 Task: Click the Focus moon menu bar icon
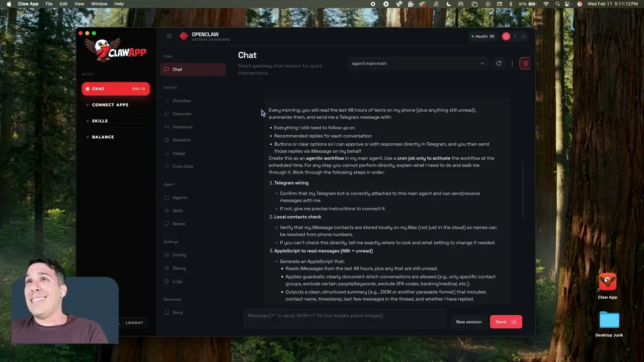(449, 4)
